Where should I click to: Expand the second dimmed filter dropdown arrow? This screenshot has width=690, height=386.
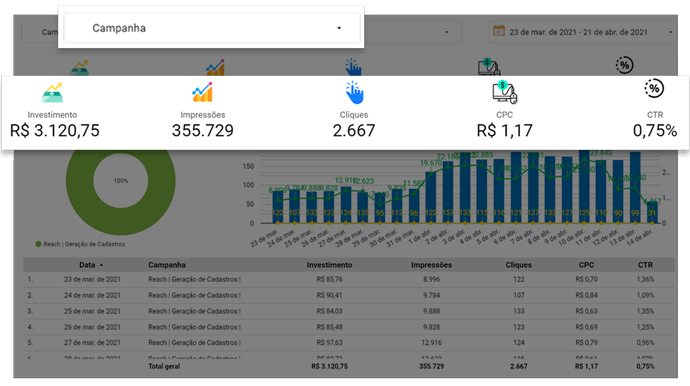point(447,32)
